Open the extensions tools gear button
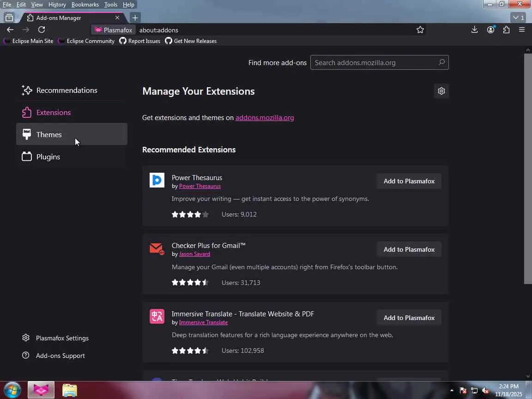Screen dimensions: 532x399 point(441,91)
